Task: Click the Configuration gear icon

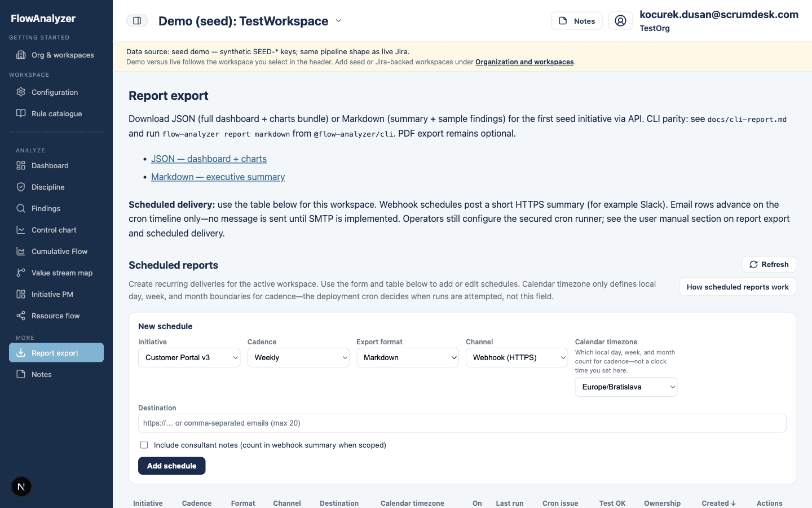Action: pos(21,92)
